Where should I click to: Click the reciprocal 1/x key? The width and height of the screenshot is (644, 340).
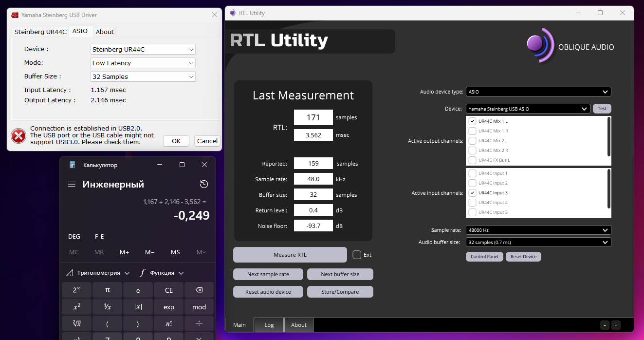coord(108,307)
